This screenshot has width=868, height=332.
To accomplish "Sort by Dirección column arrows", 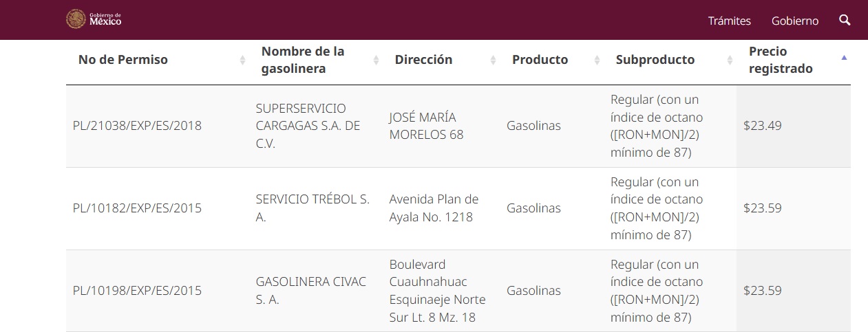I will pos(493,60).
